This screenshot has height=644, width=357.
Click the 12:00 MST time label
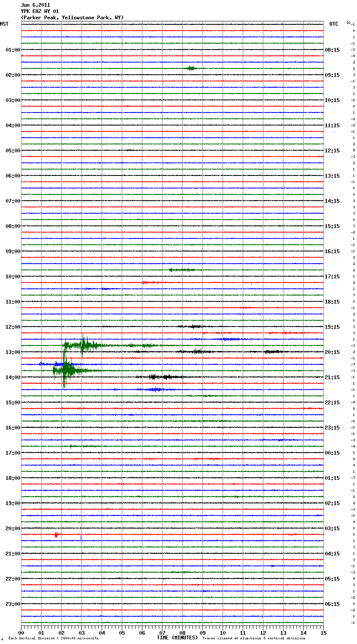tap(13, 327)
